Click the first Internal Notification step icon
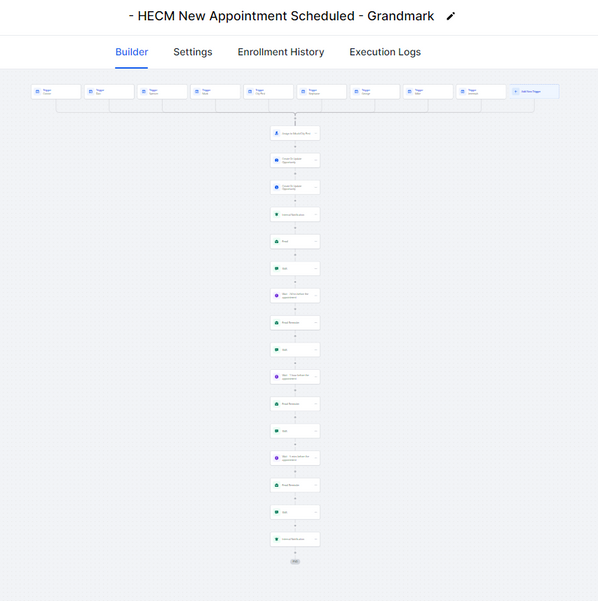598x601 pixels. click(x=276, y=215)
